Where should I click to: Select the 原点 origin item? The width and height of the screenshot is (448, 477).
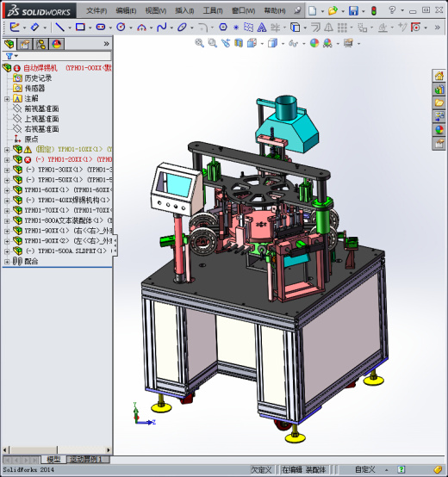pyautogui.click(x=31, y=139)
